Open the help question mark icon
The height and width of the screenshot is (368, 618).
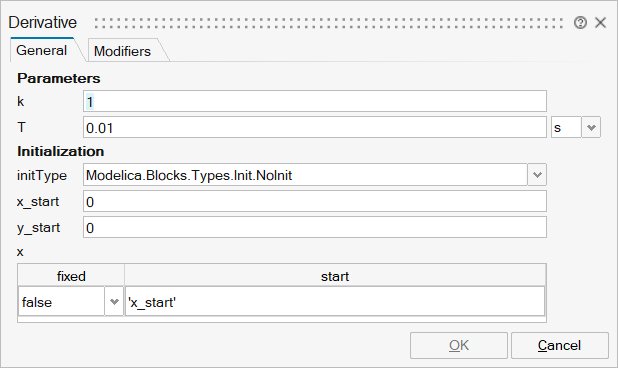click(580, 23)
